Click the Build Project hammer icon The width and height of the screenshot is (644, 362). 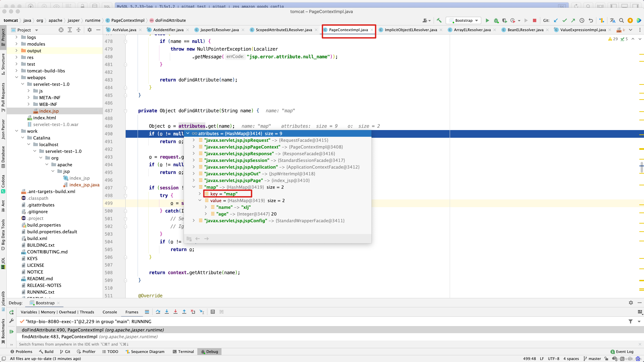tap(439, 20)
